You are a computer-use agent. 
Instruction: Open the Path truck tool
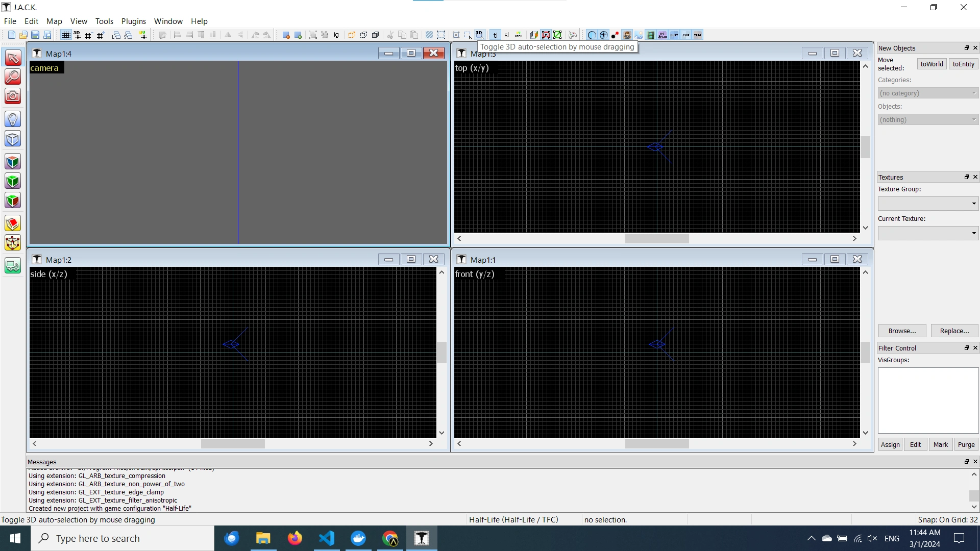(13, 266)
